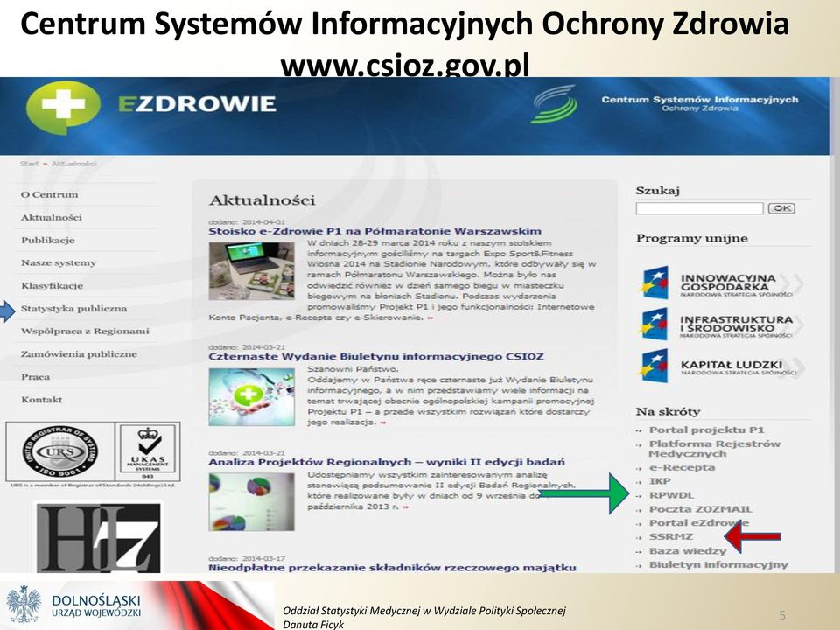Screen dimensions: 840x630
Task: Open Kontakt in the side menu
Action: [41, 400]
